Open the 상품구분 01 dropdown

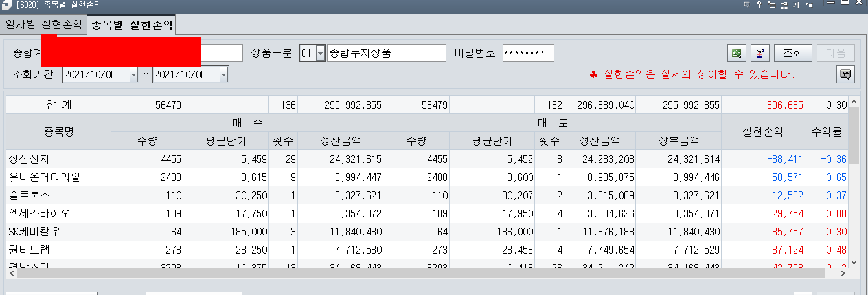[320, 53]
